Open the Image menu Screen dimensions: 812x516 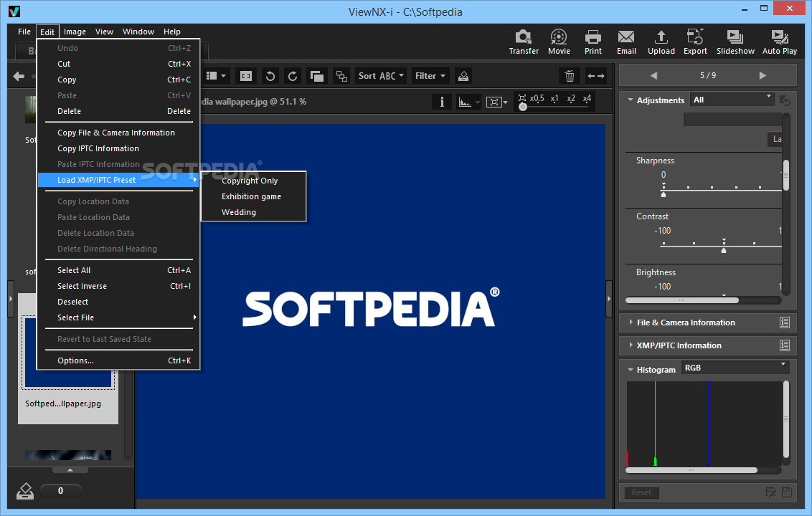[x=75, y=32]
